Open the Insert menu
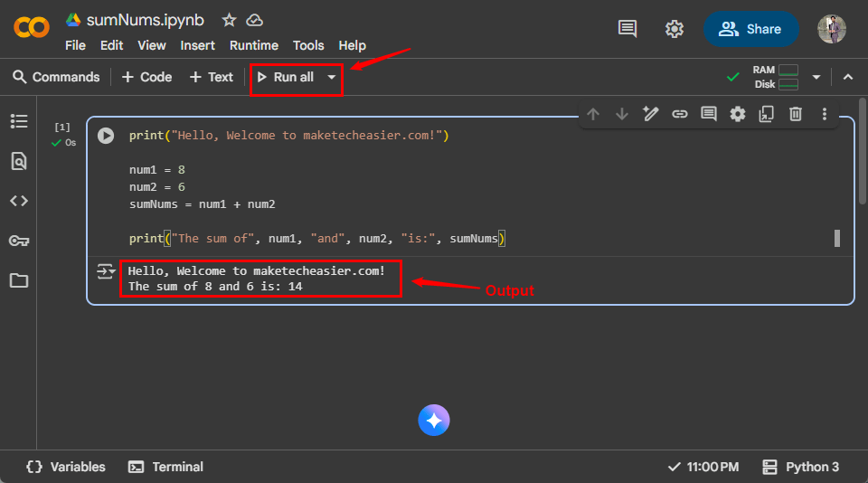The height and width of the screenshot is (483, 868). click(x=197, y=45)
